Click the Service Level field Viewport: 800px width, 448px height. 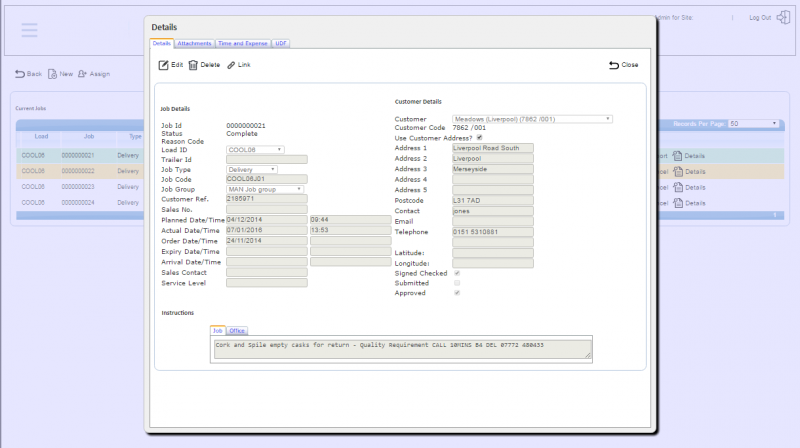point(267,283)
